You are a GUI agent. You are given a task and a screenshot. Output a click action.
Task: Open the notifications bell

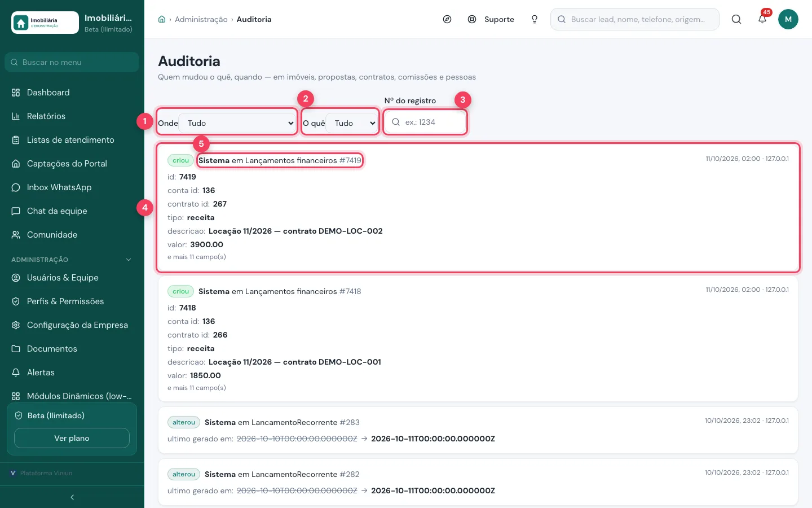(x=762, y=19)
